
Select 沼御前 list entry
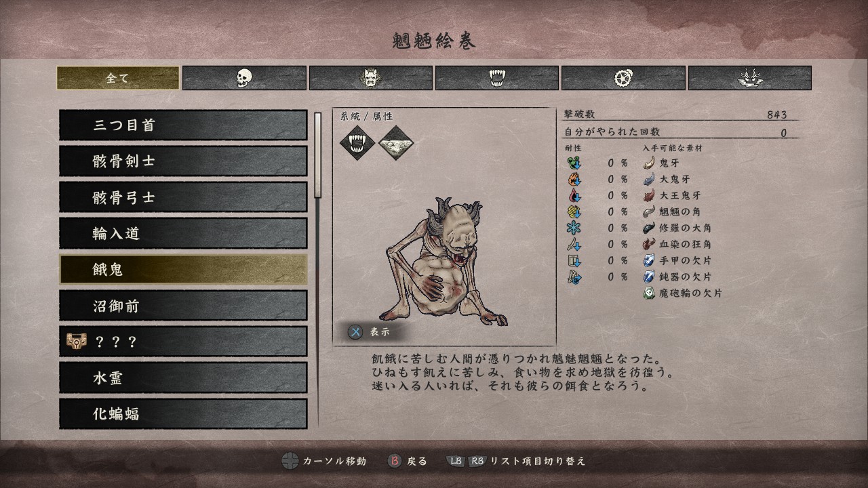(x=183, y=305)
